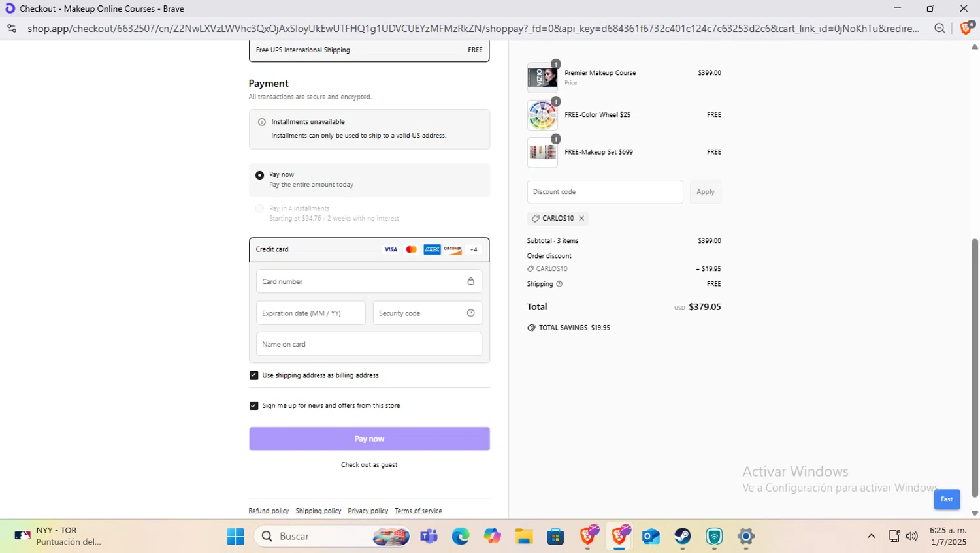Open the NYY - TOR sports widget
The image size is (980, 553).
[57, 536]
